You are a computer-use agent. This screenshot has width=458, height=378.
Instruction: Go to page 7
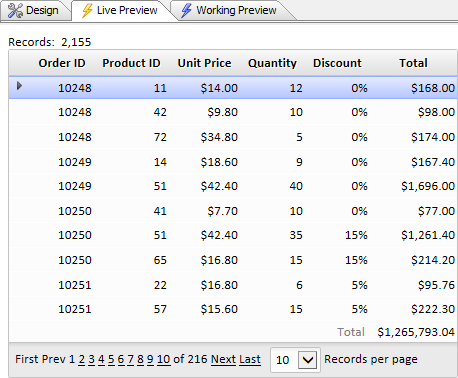tap(131, 359)
